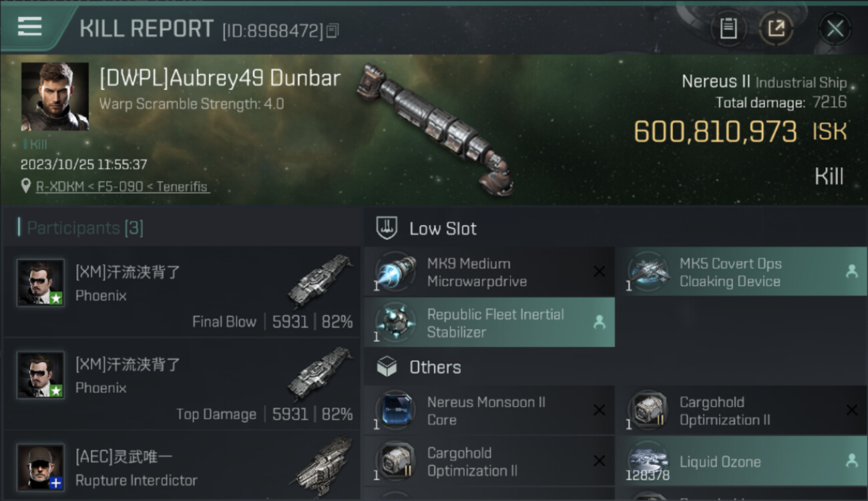The height and width of the screenshot is (501, 868).
Task: Select the Republic Fleet Inertial Stabilizer item
Action: [489, 323]
